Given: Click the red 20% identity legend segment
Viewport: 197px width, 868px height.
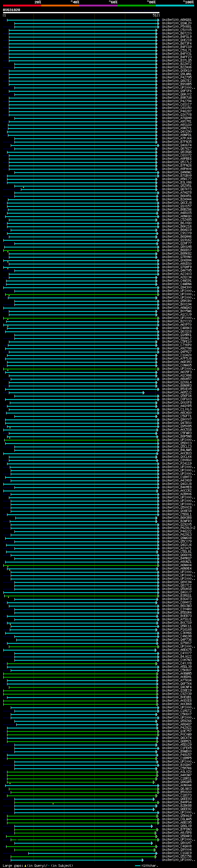Looking at the screenshot, I should [22, 6].
